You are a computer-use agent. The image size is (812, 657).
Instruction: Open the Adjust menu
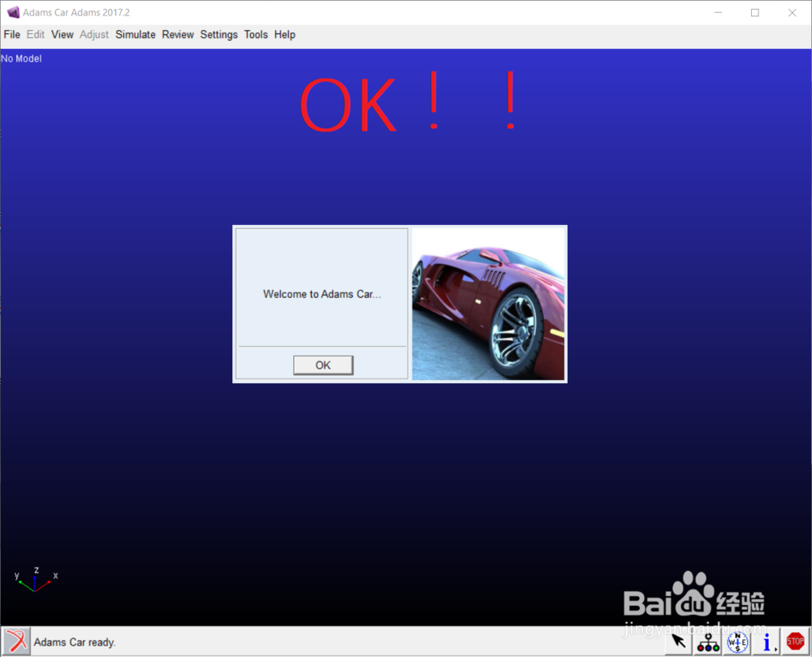coord(94,35)
